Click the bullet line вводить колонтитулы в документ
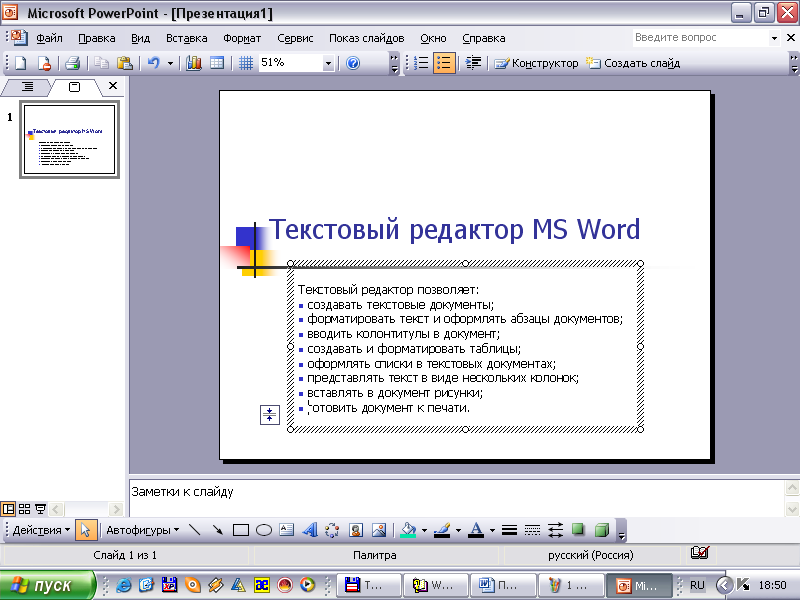 tap(403, 334)
